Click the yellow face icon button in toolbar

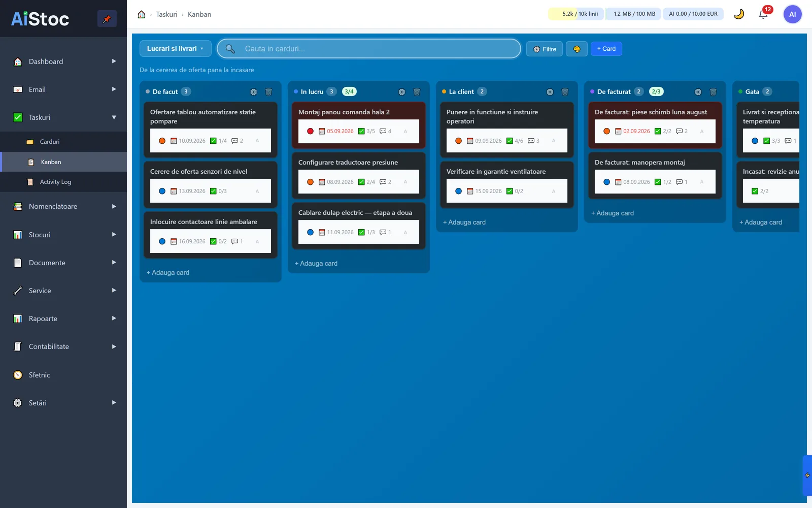577,49
